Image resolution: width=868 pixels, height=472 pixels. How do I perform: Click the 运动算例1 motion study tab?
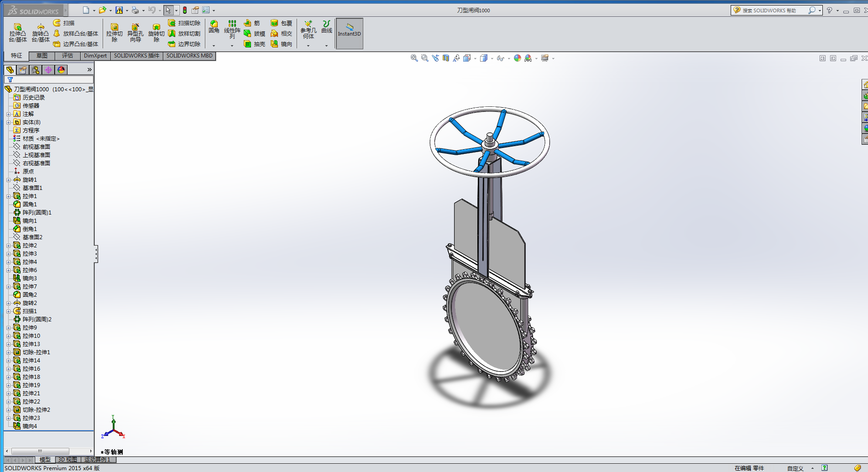98,460
